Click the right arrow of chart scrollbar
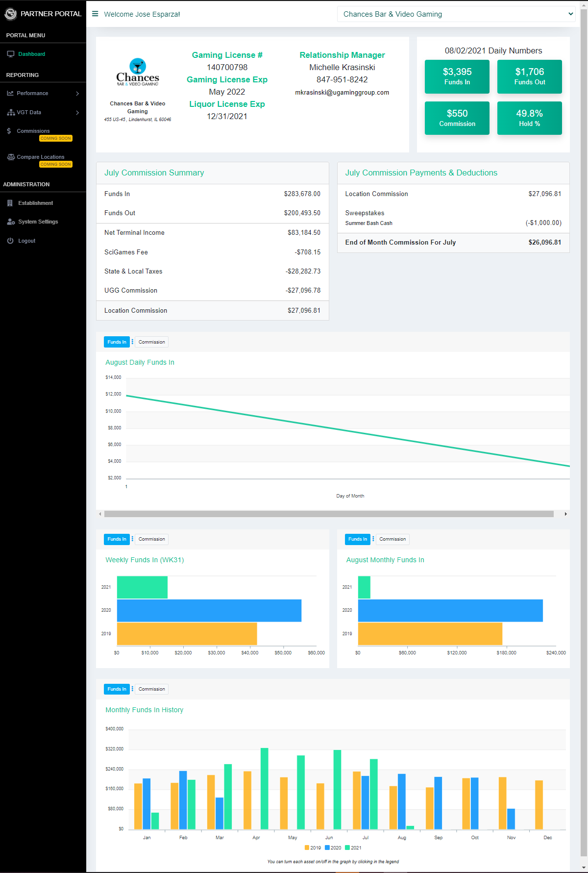 pos(565,514)
